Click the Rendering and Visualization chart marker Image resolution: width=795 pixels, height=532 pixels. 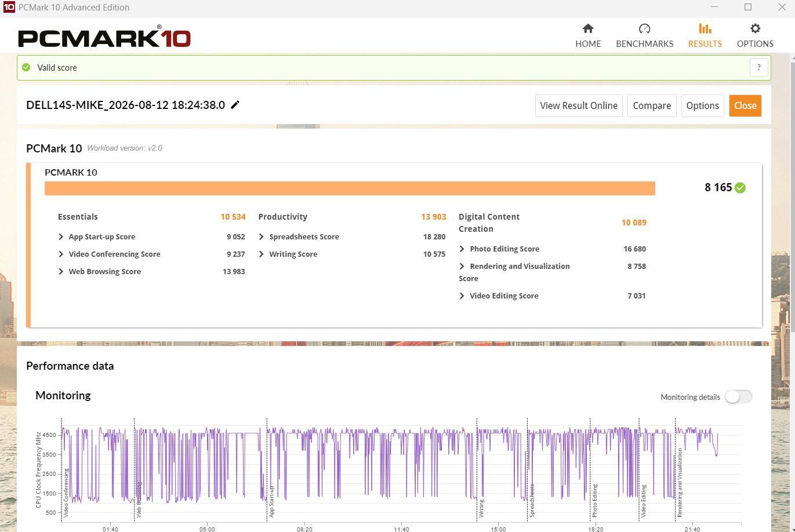coord(680,482)
